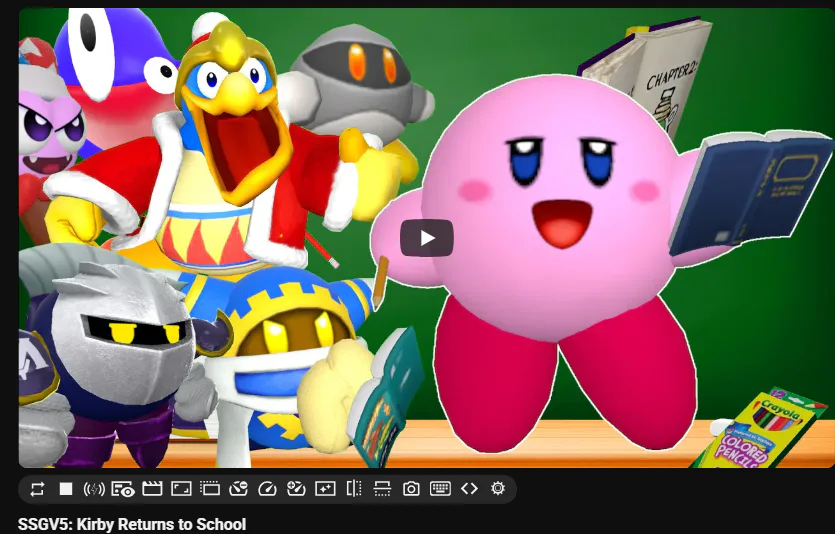Open the gear settings icon in toolbar
The height and width of the screenshot is (534, 835).
click(498, 488)
